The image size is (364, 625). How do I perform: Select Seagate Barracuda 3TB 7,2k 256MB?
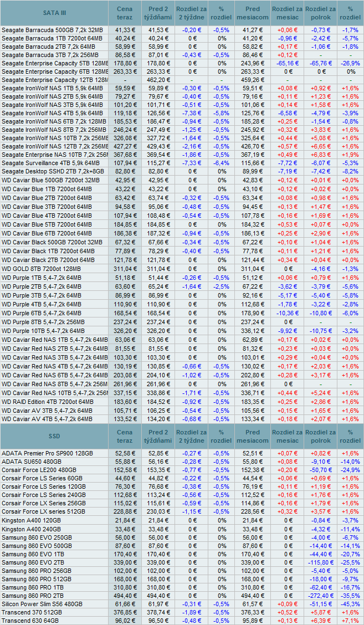pyautogui.click(x=50, y=55)
